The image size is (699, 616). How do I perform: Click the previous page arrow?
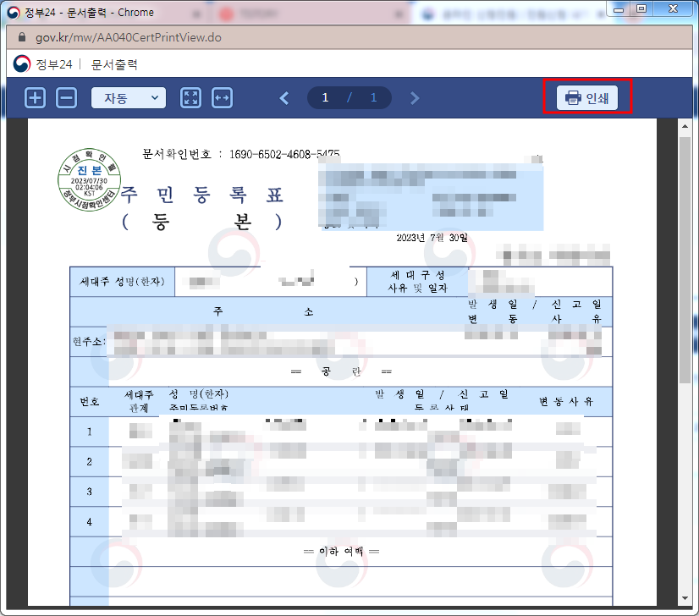coord(284,97)
